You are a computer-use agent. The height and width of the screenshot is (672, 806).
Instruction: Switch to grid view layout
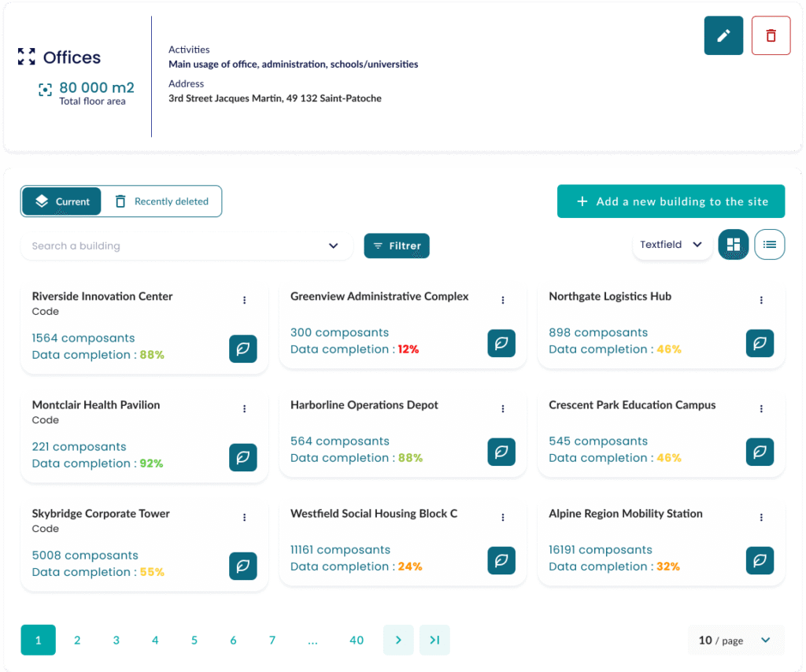733,245
